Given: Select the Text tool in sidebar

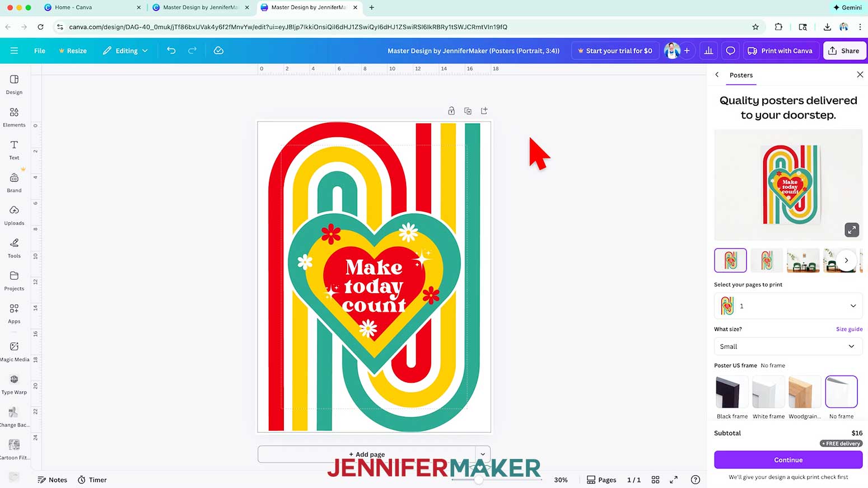Looking at the screenshot, I should pos(14,150).
